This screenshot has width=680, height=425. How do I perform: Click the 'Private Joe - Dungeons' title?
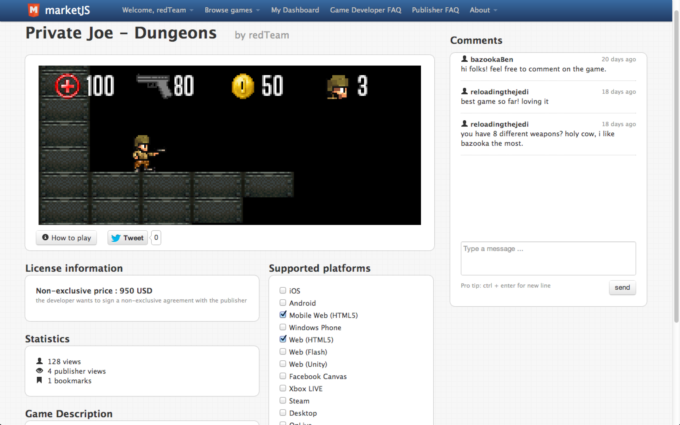(x=121, y=33)
